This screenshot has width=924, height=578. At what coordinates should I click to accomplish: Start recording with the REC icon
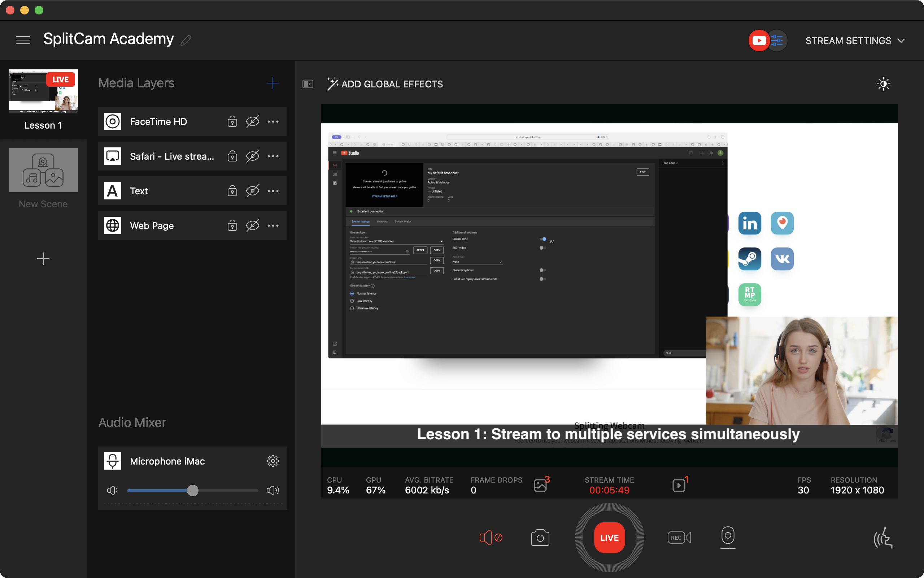point(679,538)
